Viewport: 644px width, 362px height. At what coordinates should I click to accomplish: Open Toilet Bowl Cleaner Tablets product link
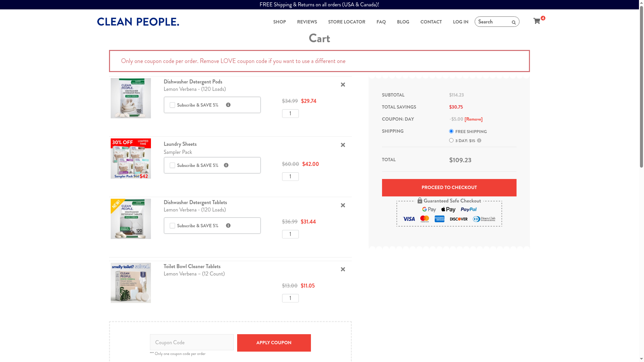point(192,266)
